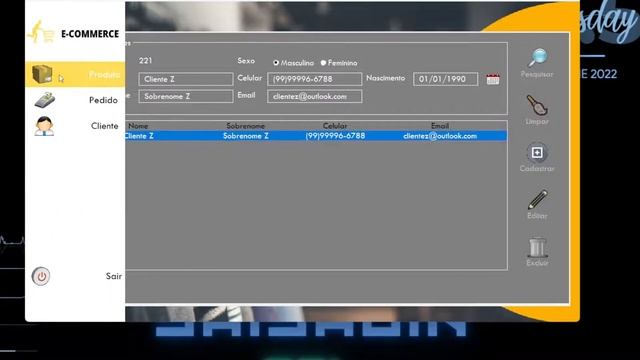
Task: Click the Cliente person icon
Action: 44,126
